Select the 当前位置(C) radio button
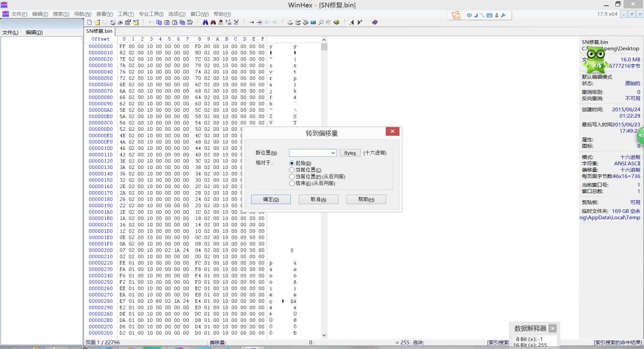Screen dimensions: 644x349 point(292,170)
